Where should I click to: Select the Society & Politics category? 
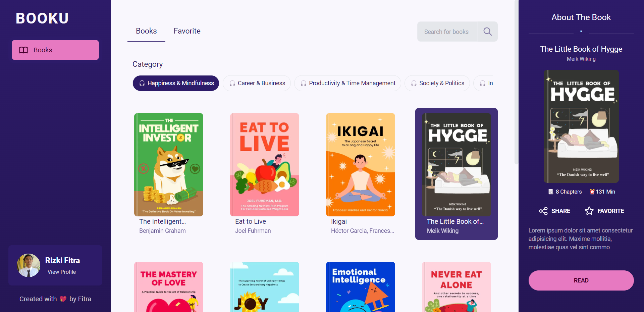point(437,83)
